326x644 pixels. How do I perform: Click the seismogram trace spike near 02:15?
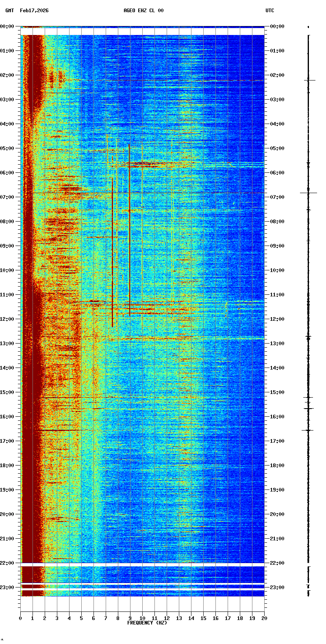[x=309, y=80]
